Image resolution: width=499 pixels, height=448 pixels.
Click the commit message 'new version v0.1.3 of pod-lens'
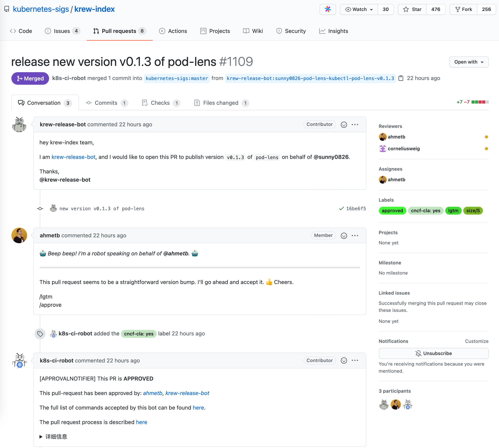[102, 209]
